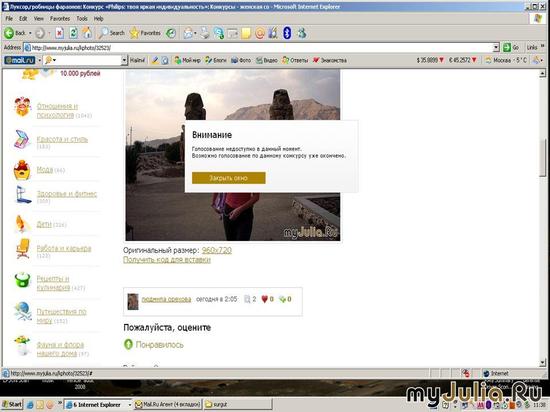Image resolution: width=550 pixels, height=412 pixels.
Task: Expand the Back button history arrow
Action: pos(30,34)
